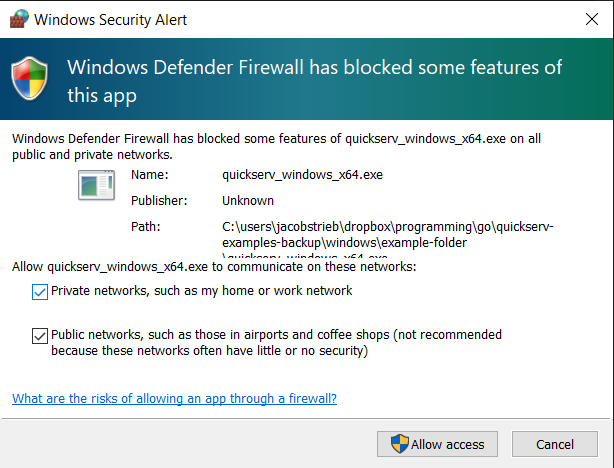Click the blocked features banner heading
The height and width of the screenshot is (468, 614).
[313, 81]
